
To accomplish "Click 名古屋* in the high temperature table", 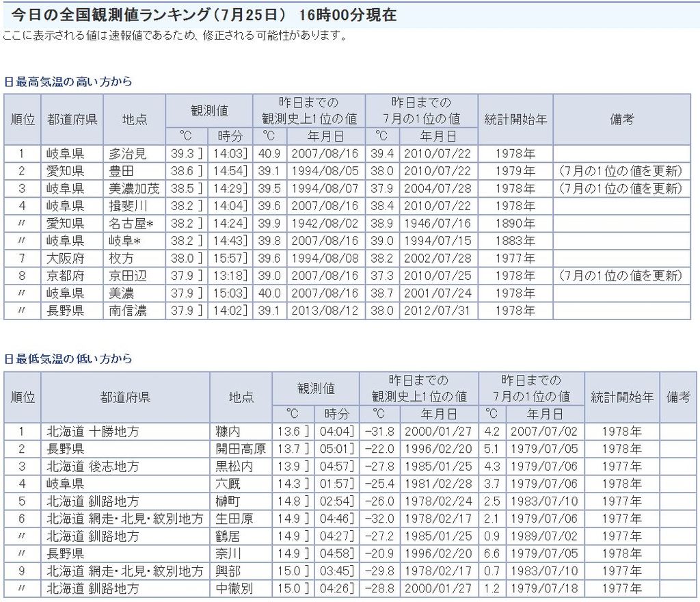I will coord(130,223).
